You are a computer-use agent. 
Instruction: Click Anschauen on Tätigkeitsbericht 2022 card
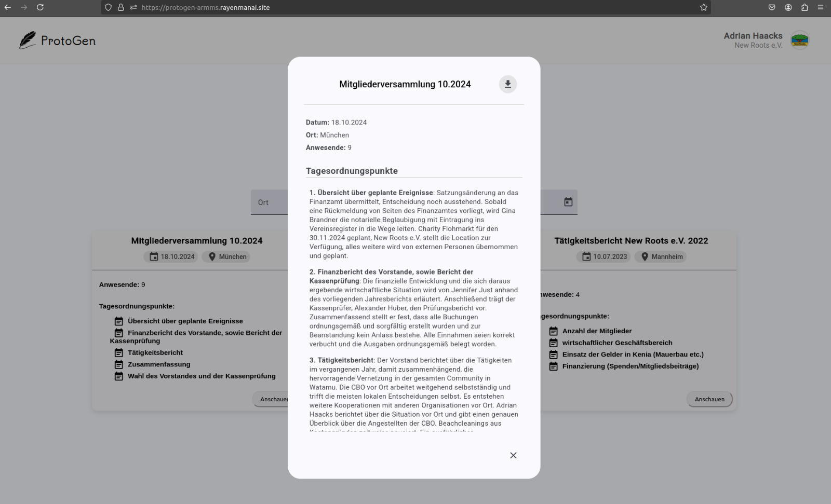point(709,399)
